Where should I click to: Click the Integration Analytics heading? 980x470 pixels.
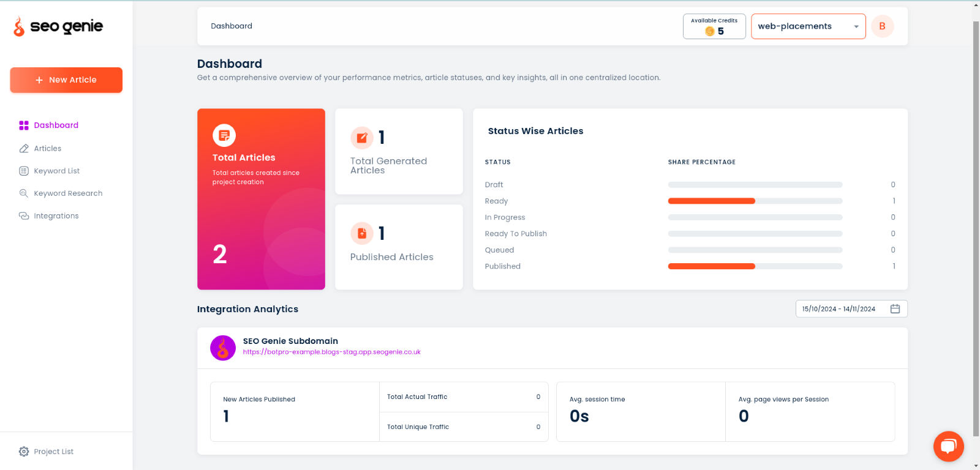(x=247, y=309)
